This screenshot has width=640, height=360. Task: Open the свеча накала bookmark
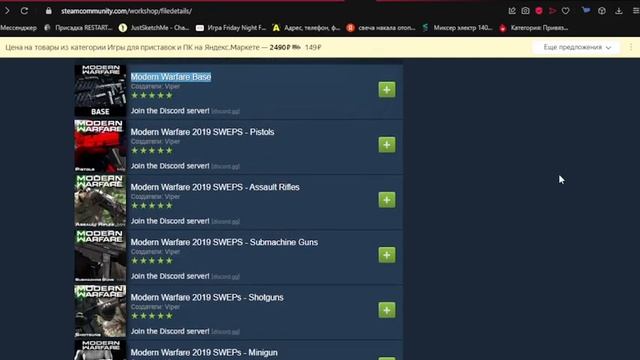tap(381, 28)
